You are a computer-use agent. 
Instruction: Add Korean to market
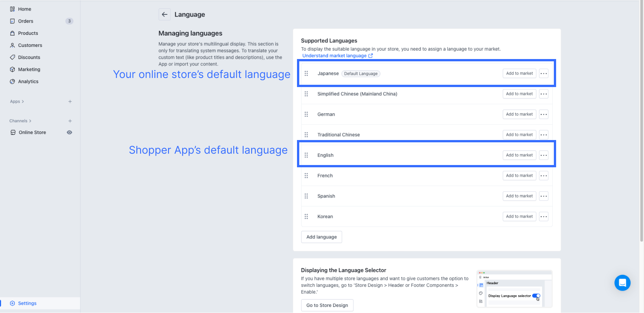tap(519, 216)
